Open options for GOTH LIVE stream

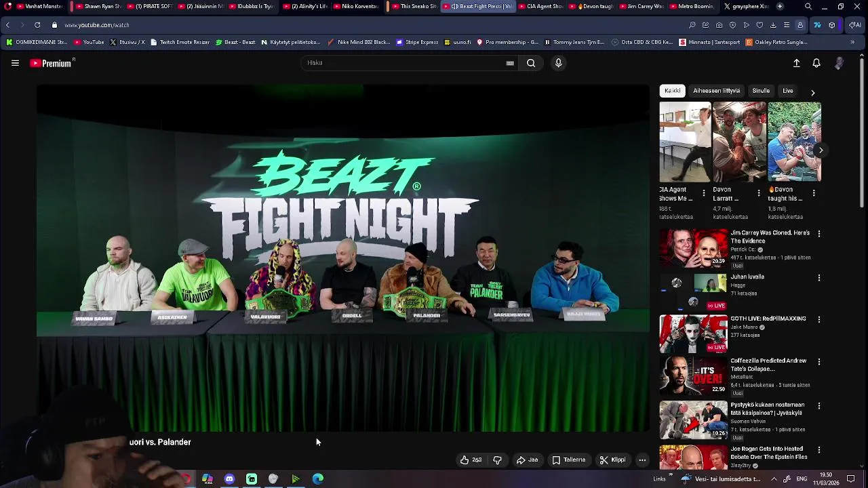click(x=819, y=320)
